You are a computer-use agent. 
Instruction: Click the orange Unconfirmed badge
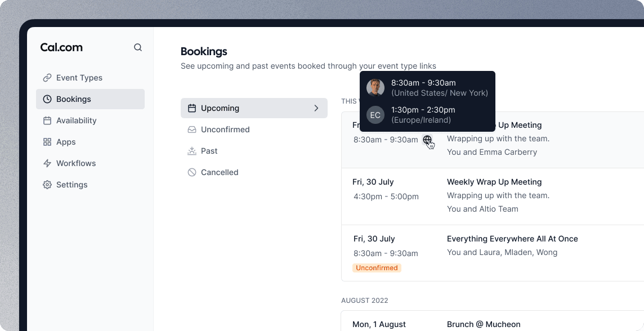pos(377,268)
